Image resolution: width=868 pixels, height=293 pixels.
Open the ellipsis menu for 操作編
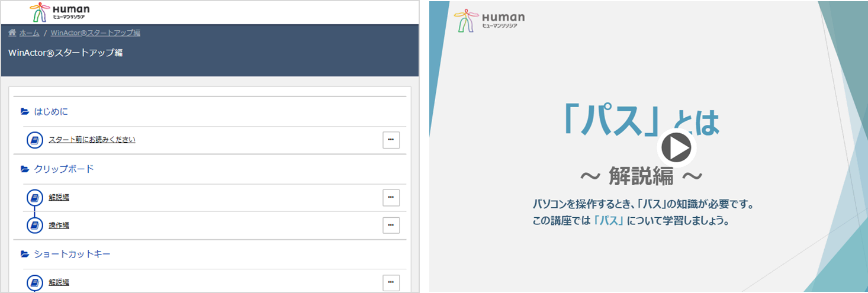point(391,226)
